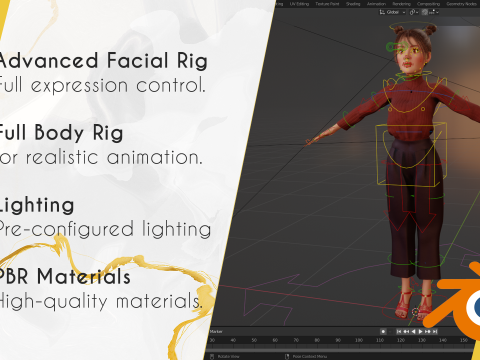
Task: Click the Rotate View mouse icon in status bar
Action: tap(212, 356)
